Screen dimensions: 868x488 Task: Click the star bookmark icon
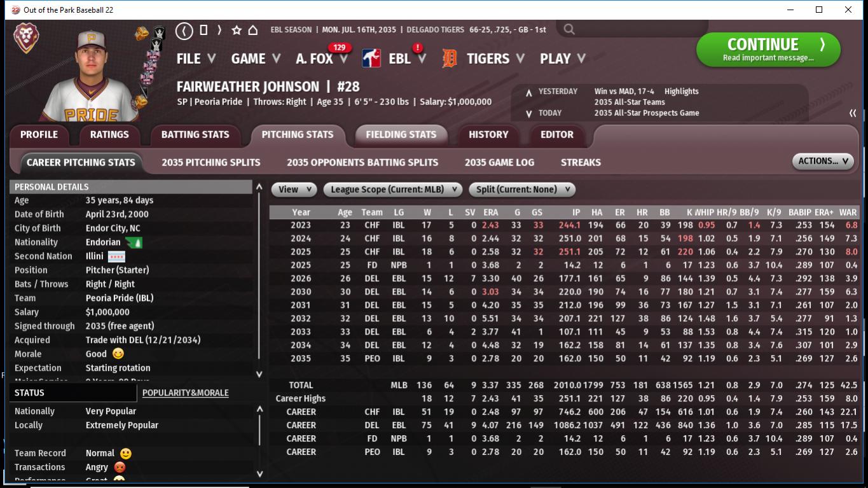[237, 30]
